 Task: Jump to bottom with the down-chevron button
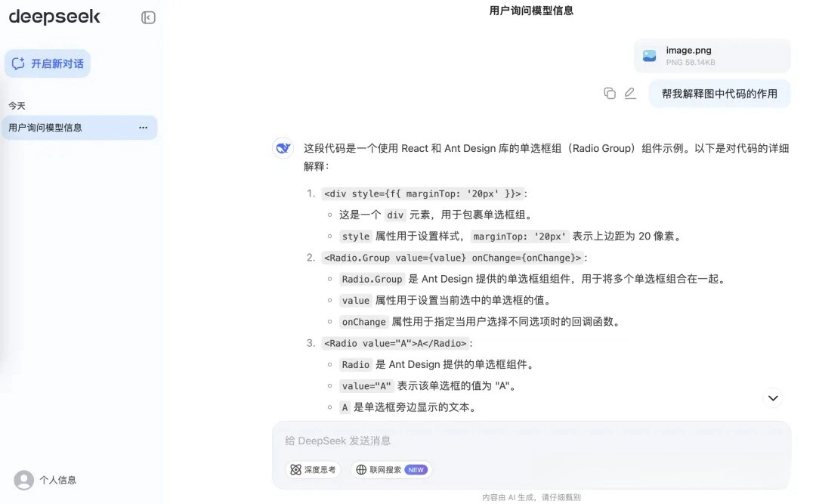click(x=773, y=397)
